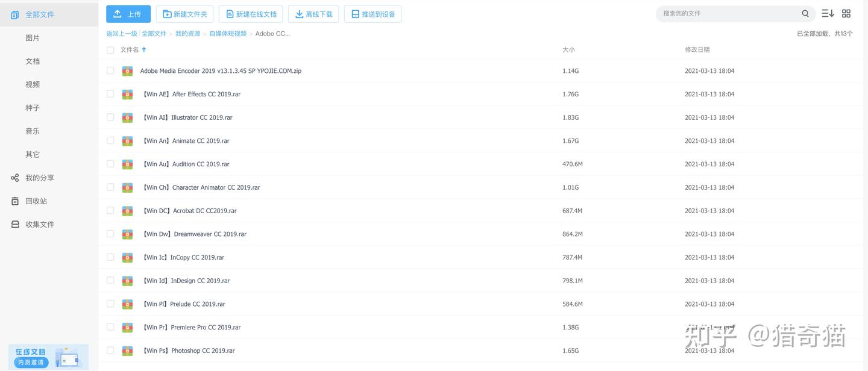Check the Animate CC 2019 checkbox
Screen dimensions: 868x371
[110, 140]
